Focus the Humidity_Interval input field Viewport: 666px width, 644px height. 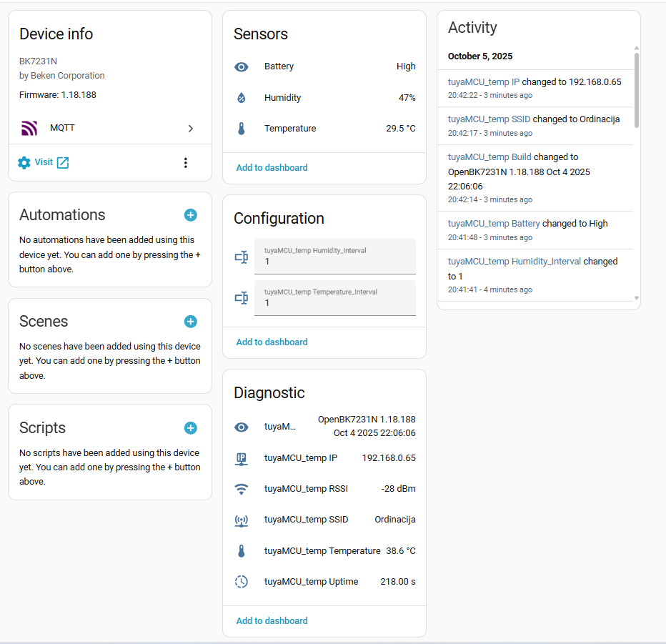[x=334, y=257]
